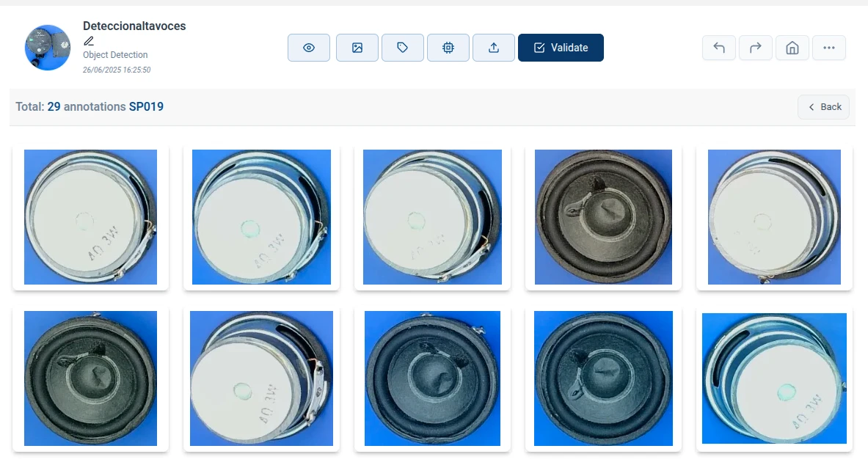Click the Deteccionaltavoces project avatar

(47, 47)
